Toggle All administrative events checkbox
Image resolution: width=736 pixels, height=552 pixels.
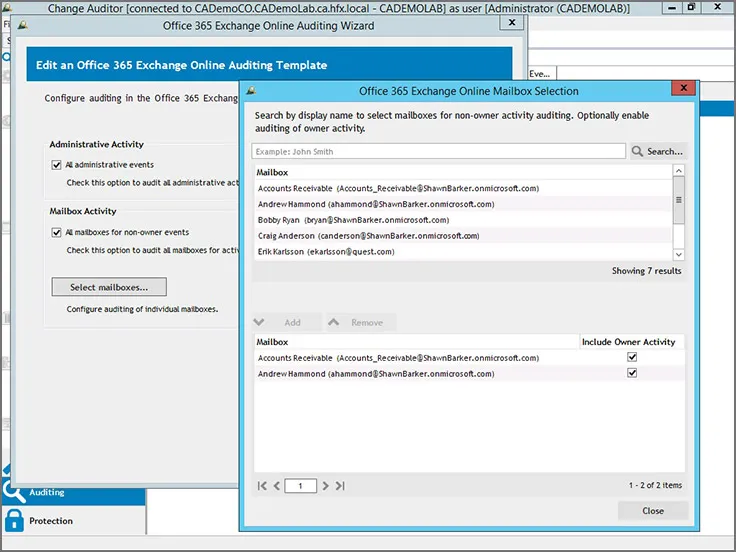click(x=56, y=165)
